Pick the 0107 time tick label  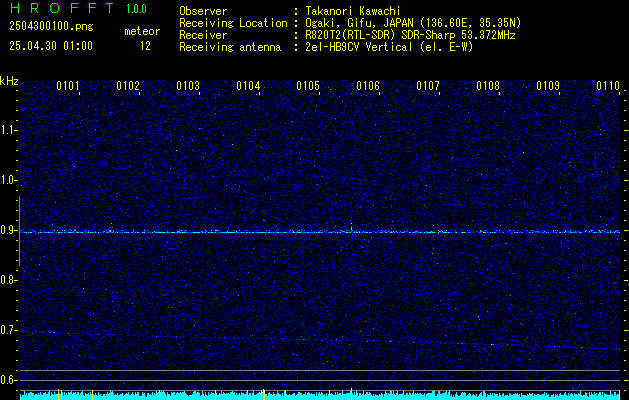pyautogui.click(x=428, y=86)
